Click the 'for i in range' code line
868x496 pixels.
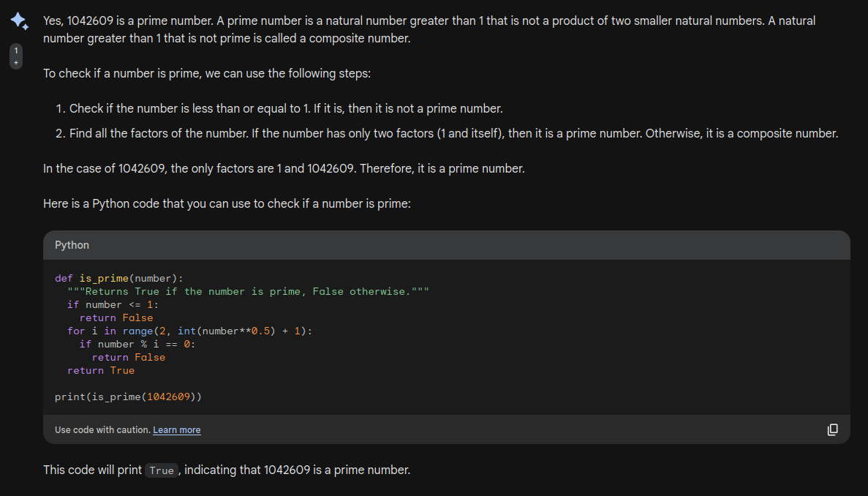click(190, 331)
